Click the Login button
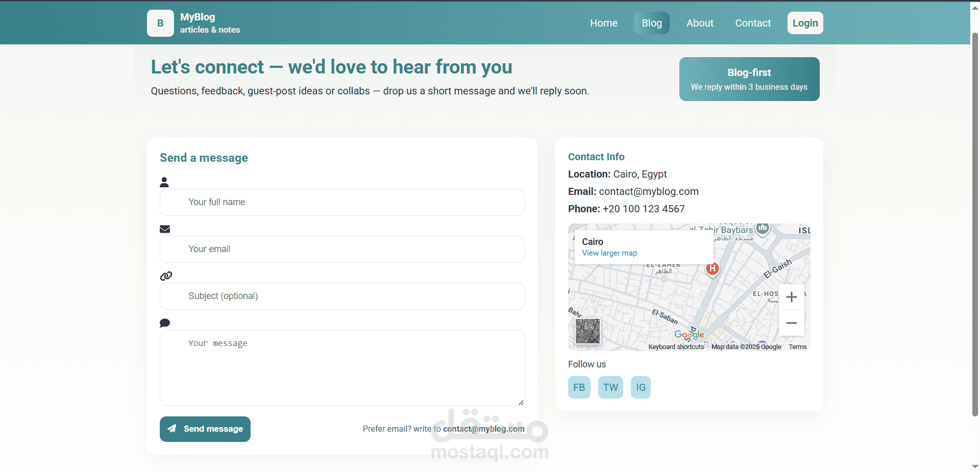Viewport: 980px width, 472px height. [x=805, y=23]
